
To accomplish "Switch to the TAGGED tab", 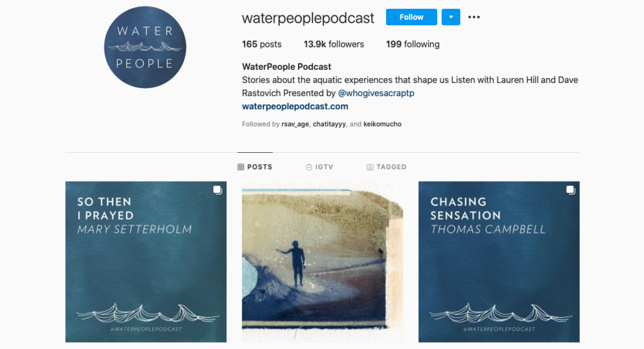I will point(387,167).
